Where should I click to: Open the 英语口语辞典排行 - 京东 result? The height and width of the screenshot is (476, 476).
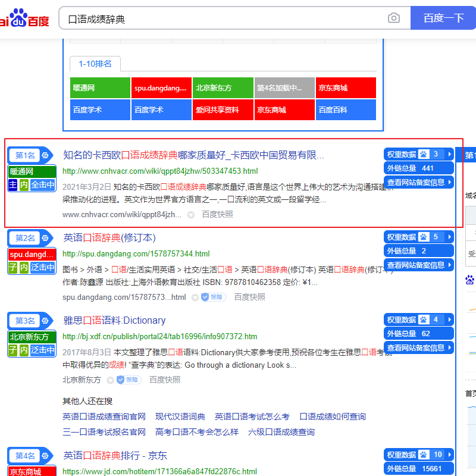pyautogui.click(x=115, y=455)
